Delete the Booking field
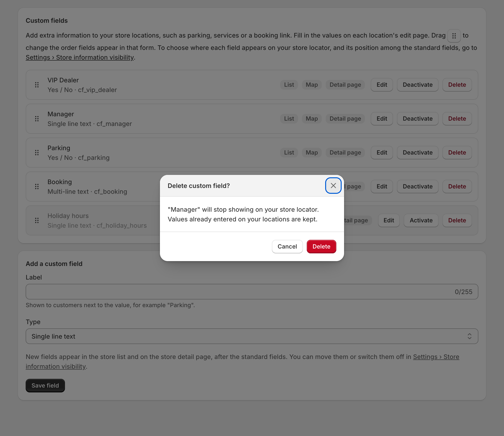This screenshot has width=504, height=436. coord(457,187)
